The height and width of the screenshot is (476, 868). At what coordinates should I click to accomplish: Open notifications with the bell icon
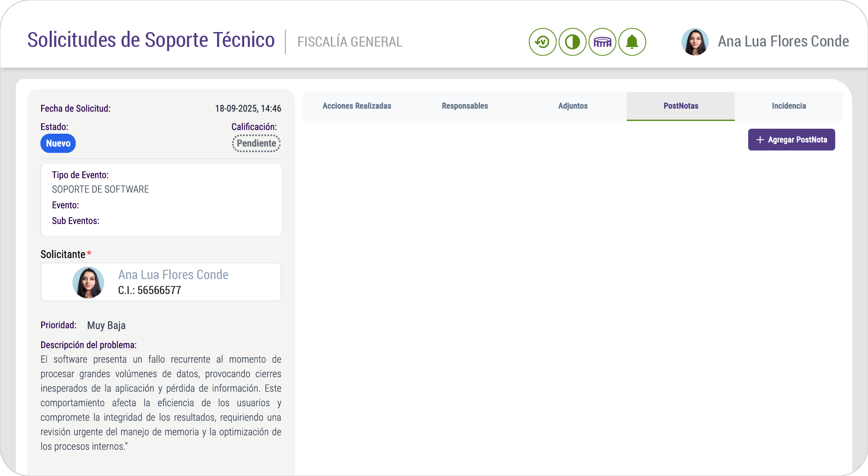coord(632,42)
